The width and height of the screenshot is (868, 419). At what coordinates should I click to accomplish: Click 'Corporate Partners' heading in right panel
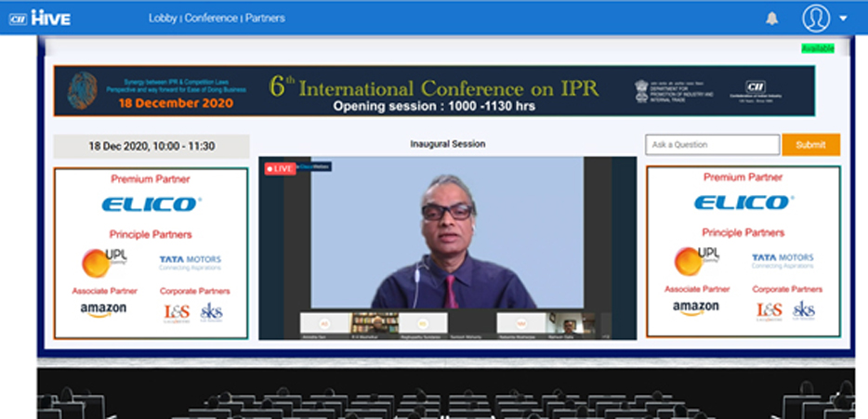pyautogui.click(x=788, y=290)
